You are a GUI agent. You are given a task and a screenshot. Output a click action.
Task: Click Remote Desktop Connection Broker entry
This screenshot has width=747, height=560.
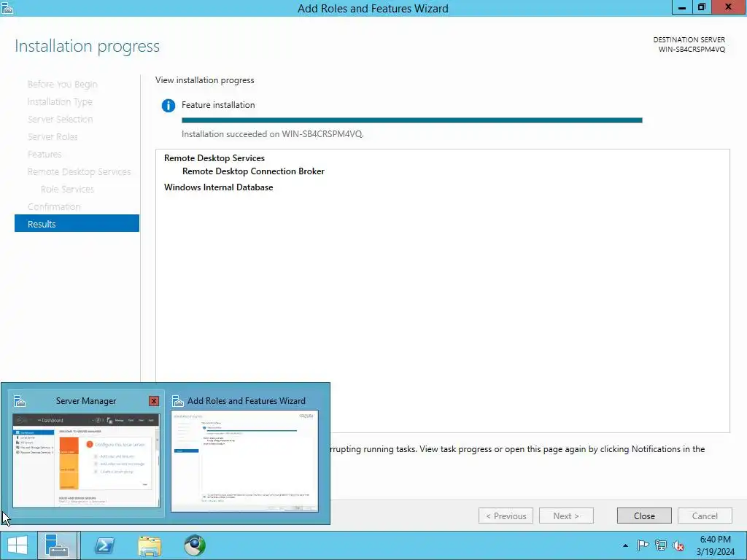click(x=253, y=171)
